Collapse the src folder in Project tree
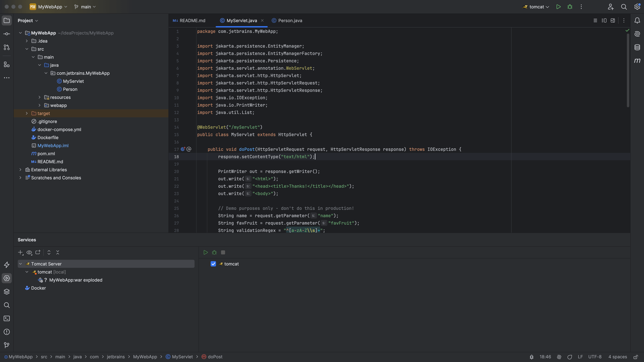644x362 pixels. [27, 49]
